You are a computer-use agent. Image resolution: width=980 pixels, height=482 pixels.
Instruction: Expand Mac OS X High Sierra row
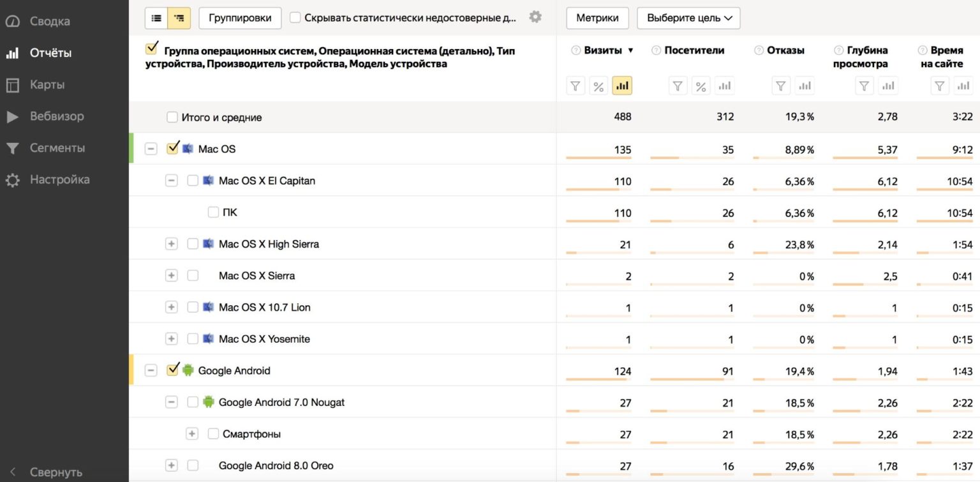click(171, 244)
